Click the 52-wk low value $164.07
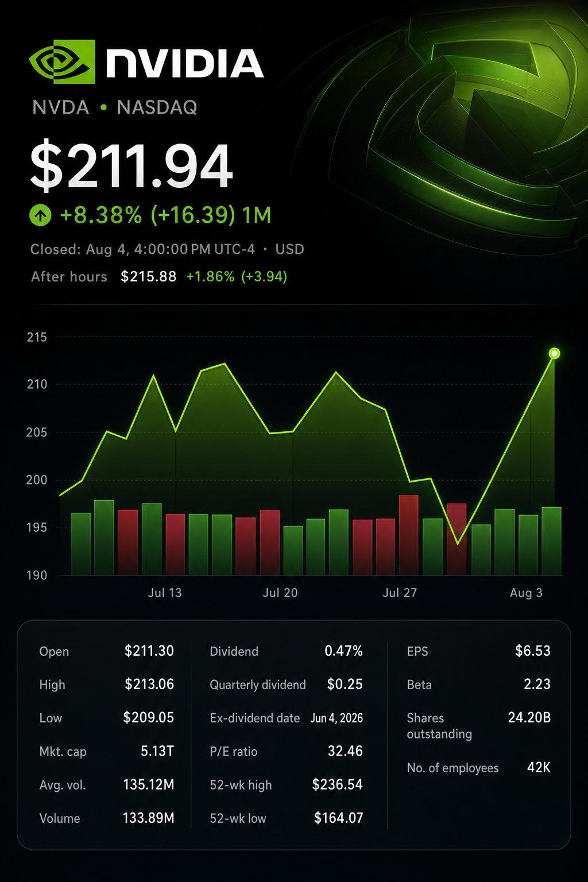588x882 pixels. pyautogui.click(x=338, y=818)
